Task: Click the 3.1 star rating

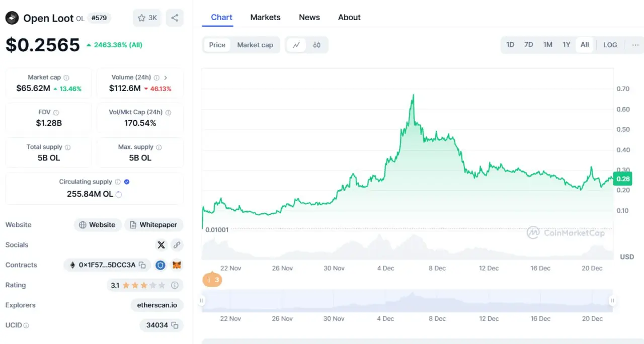Action: (138, 285)
